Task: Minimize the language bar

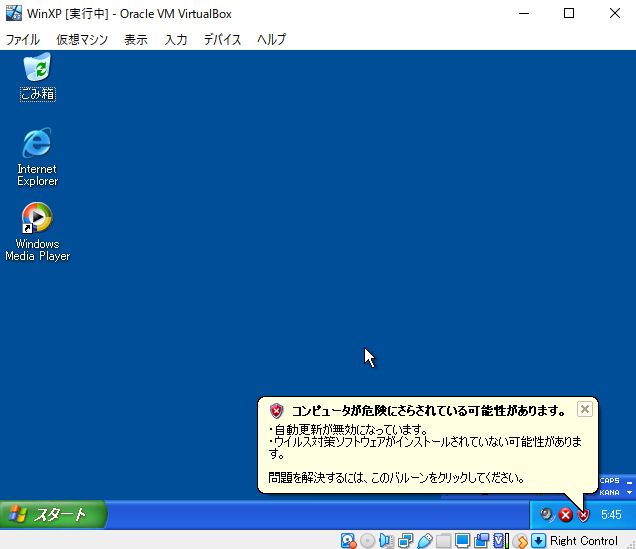Action: [629, 483]
